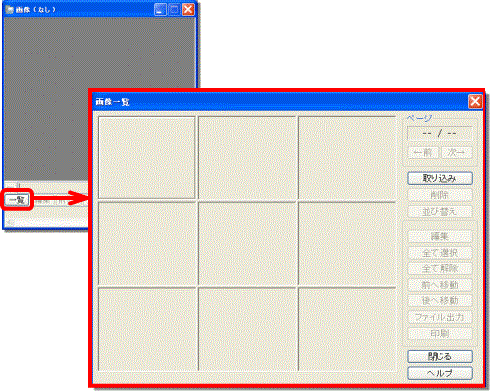Click the 取り込み import button

(x=440, y=178)
